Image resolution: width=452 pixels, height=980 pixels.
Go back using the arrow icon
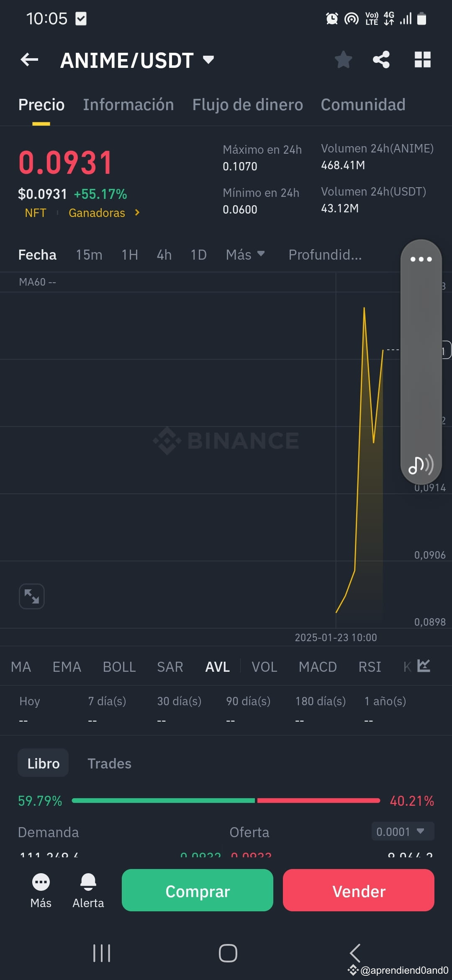[29, 60]
